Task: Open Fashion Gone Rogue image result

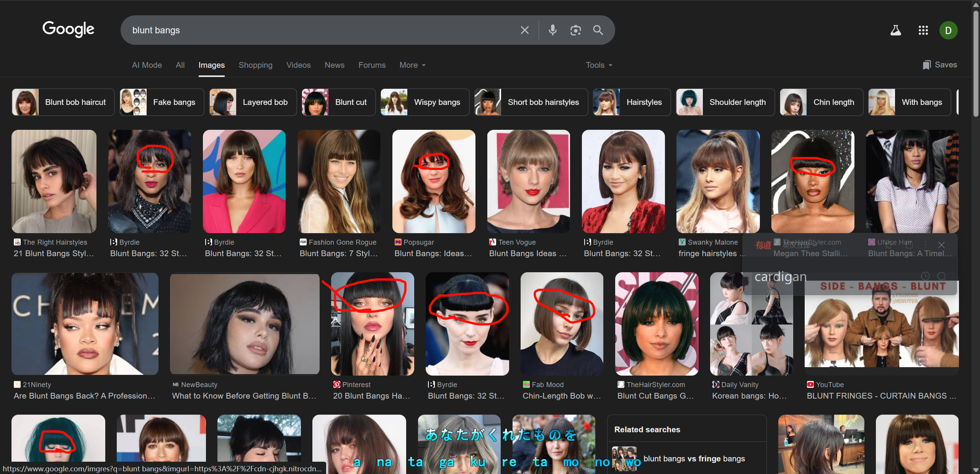Action: tap(339, 181)
